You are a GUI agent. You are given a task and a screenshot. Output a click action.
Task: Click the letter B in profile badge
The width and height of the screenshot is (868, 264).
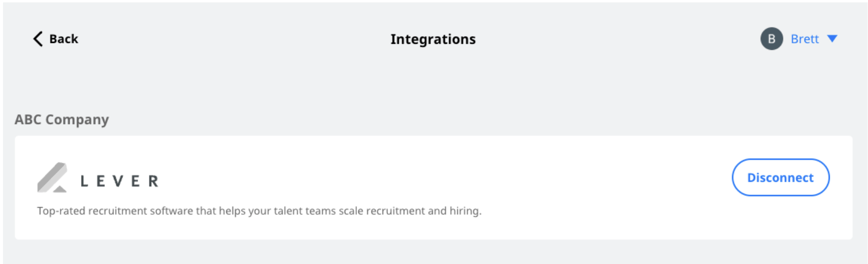point(771,39)
